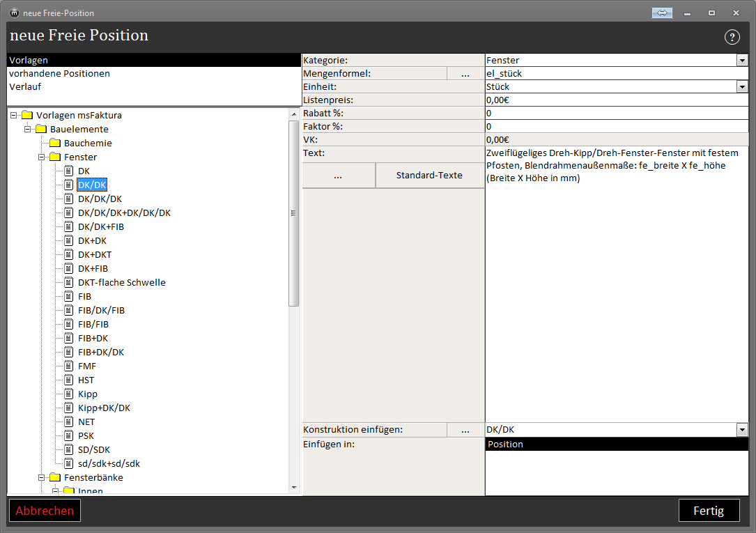Viewport: 756px width, 533px height.
Task: Select Position in Einfügen in list
Action: [617, 445]
